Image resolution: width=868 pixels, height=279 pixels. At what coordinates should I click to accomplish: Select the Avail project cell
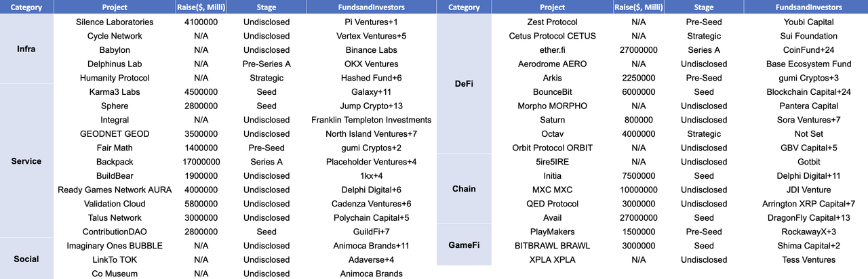click(x=553, y=217)
